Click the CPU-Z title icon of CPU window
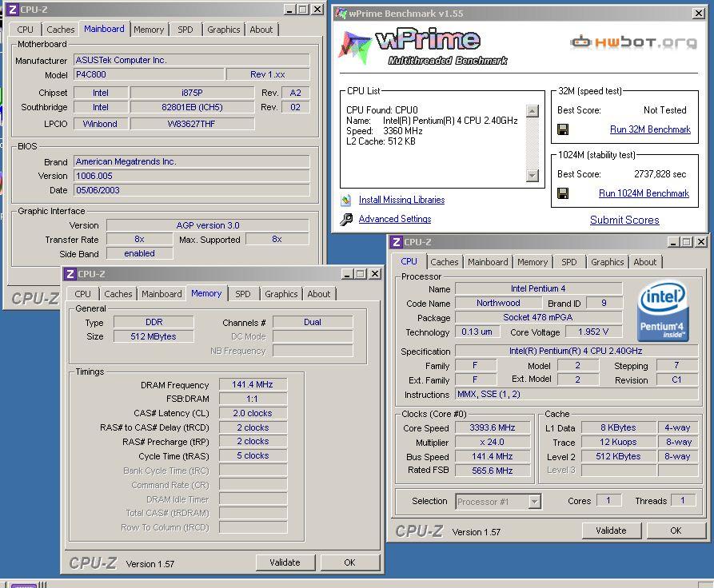714x588 pixels. pyautogui.click(x=396, y=242)
